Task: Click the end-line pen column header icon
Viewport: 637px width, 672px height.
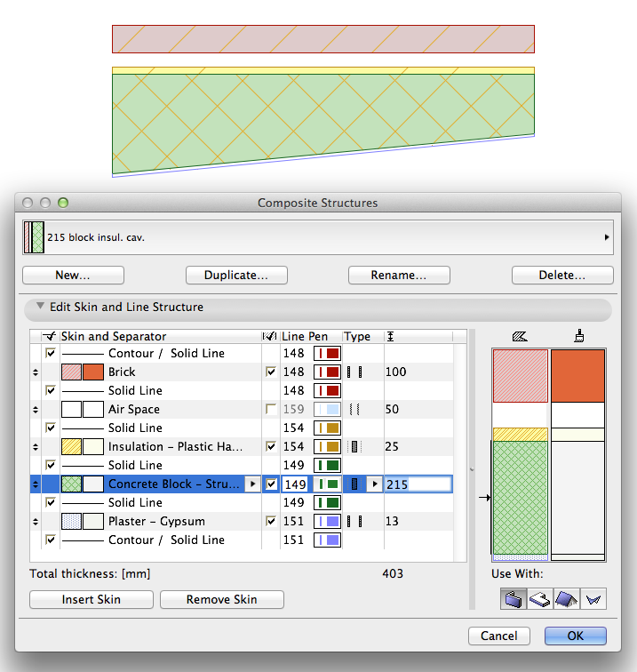Action: point(270,336)
